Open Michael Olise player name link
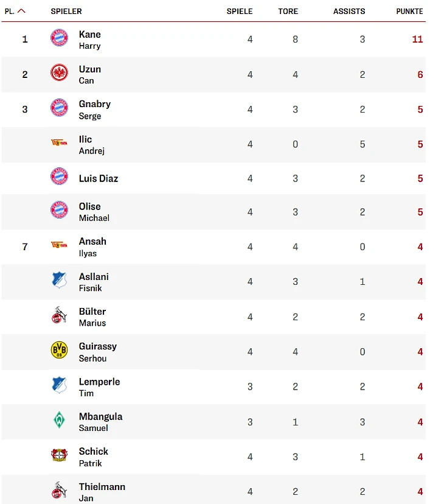This screenshot has height=504, width=444. 94,212
